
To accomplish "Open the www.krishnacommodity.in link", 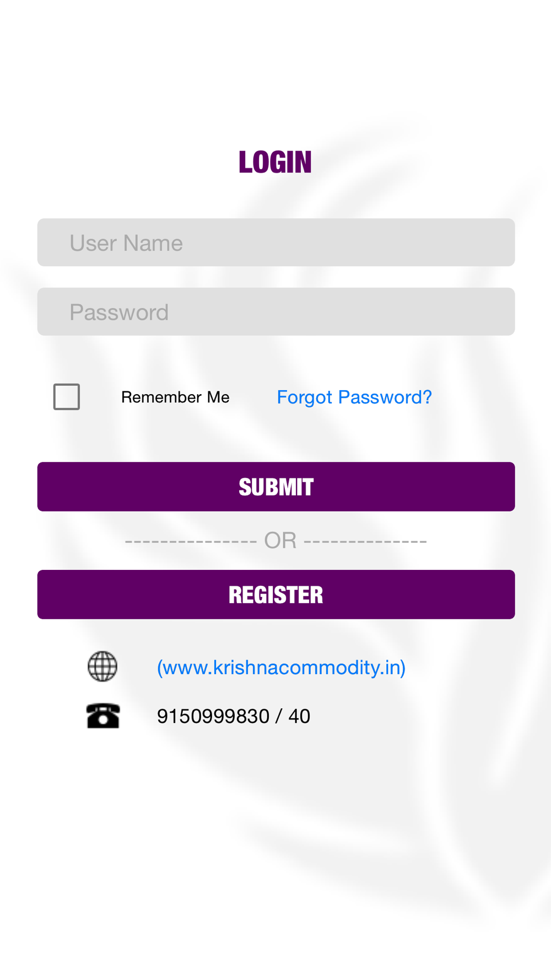I will [282, 667].
